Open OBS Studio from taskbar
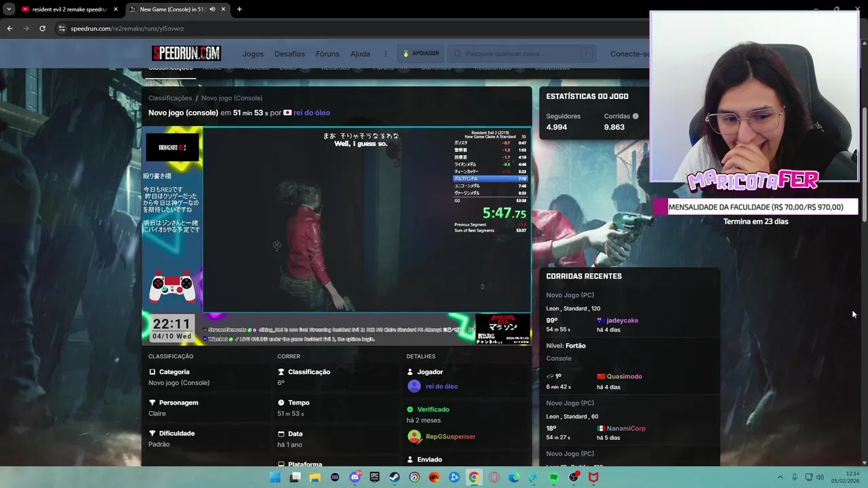Viewport: 868px width, 488px height. point(574,477)
